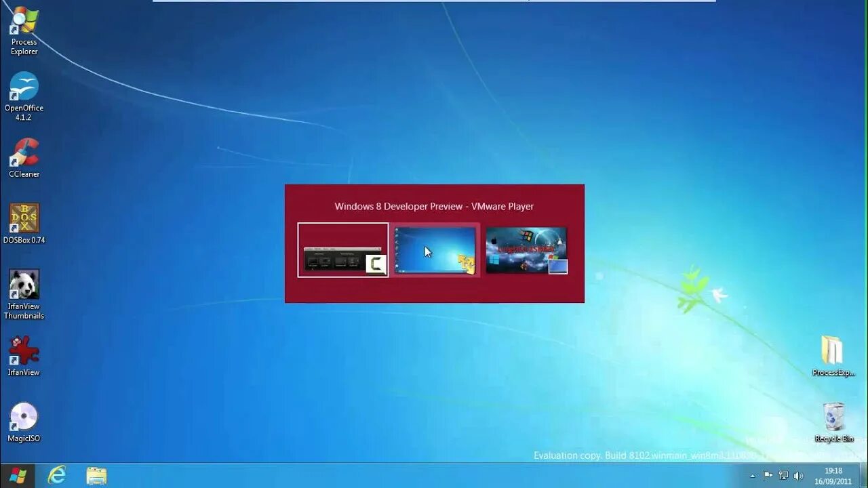
Task: Launch OpenOffice 4.1.2 from the desktop
Action: [x=24, y=96]
